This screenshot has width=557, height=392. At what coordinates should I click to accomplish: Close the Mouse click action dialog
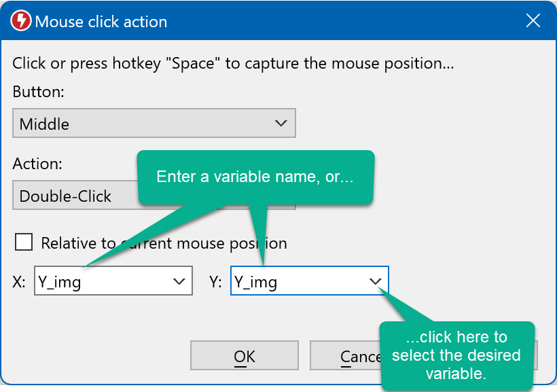pos(533,21)
